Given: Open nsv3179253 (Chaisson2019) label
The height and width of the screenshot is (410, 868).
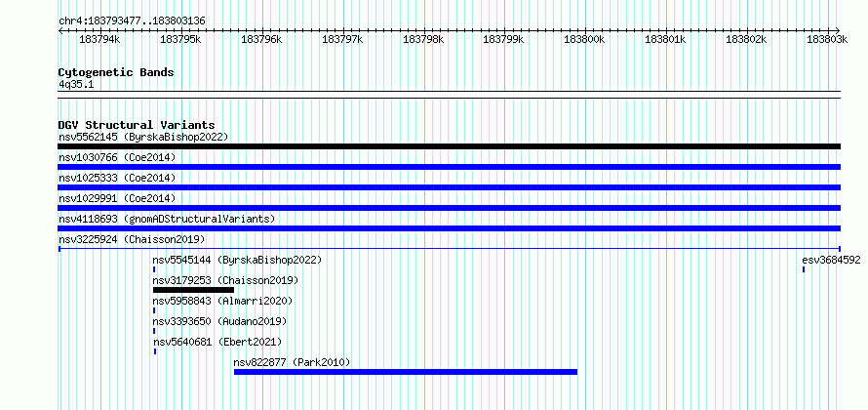Looking at the screenshot, I should [225, 280].
